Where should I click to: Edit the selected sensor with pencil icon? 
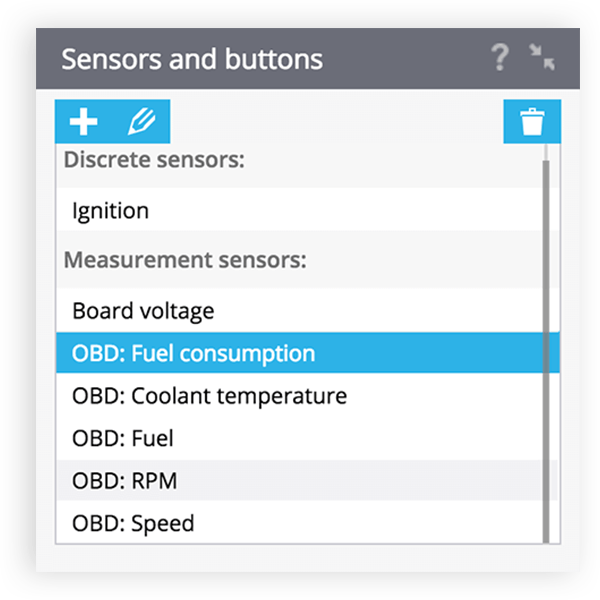(x=141, y=122)
